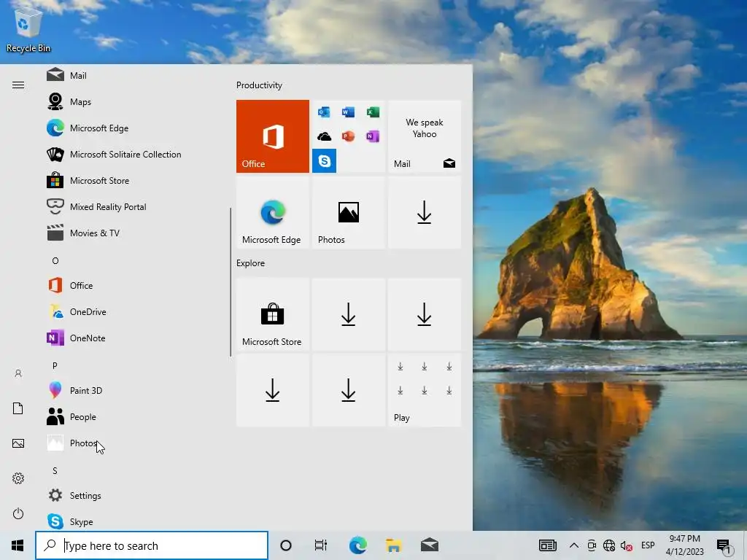The width and height of the screenshot is (747, 560).
Task: Open letter index via 'P' header
Action: tap(55, 365)
